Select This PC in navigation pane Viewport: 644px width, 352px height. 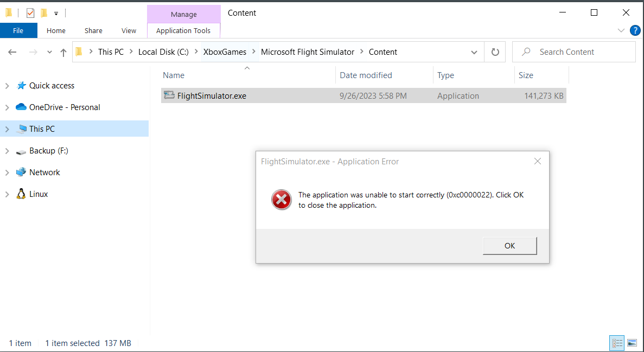[42, 129]
